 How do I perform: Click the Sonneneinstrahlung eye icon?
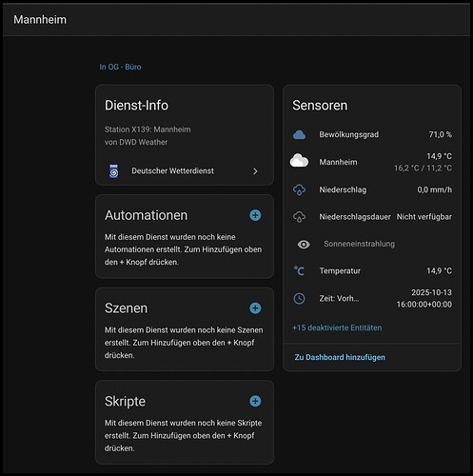pyautogui.click(x=304, y=245)
